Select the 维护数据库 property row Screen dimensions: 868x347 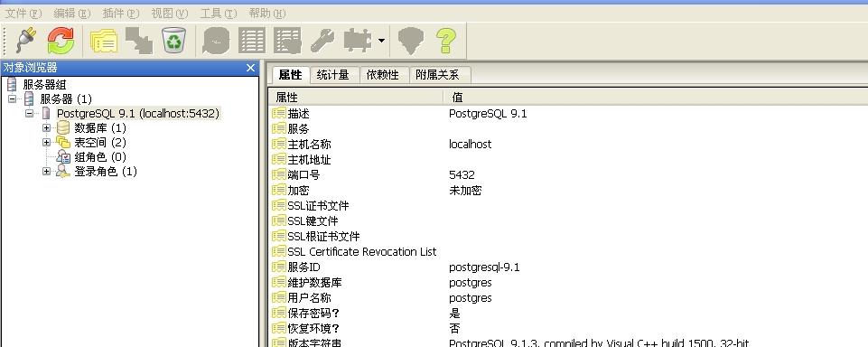[x=568, y=283]
